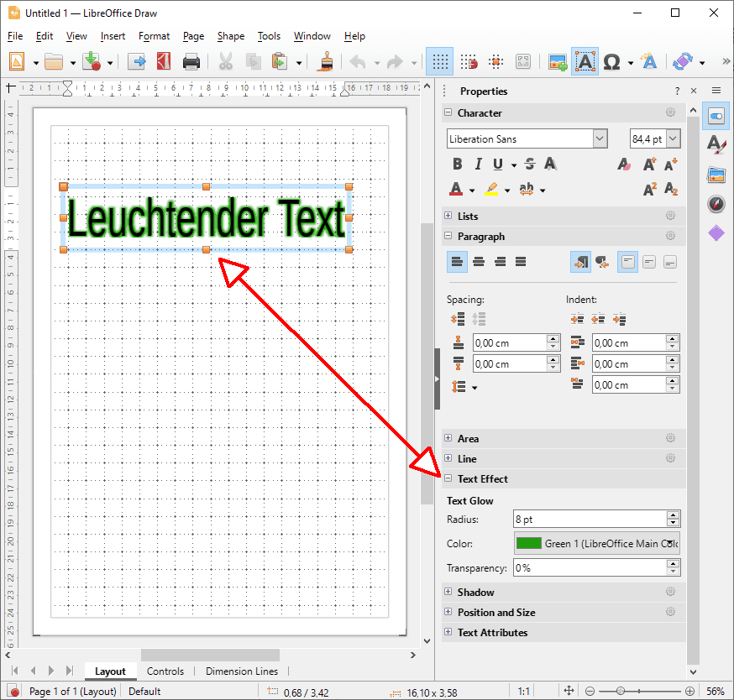Toggle Helplines While Moving icon
This screenshot has width=734, height=700.
pyautogui.click(x=495, y=61)
